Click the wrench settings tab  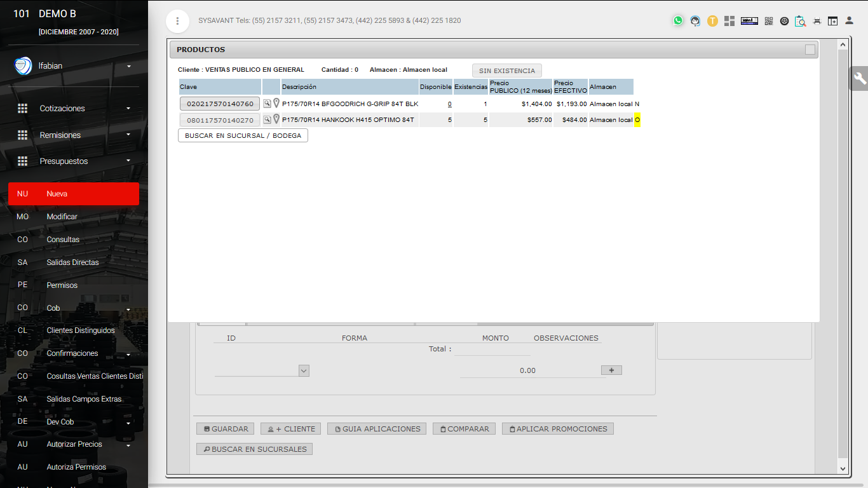click(860, 78)
